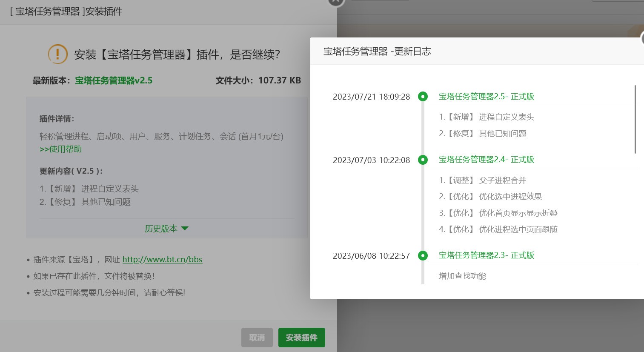Click the 插件详情: heading
Image resolution: width=644 pixels, height=352 pixels.
click(x=57, y=119)
